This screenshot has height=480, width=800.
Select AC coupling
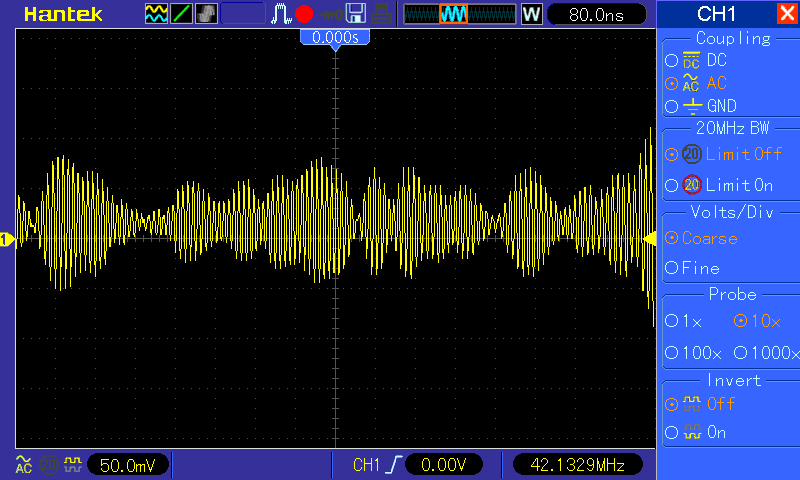(696, 83)
